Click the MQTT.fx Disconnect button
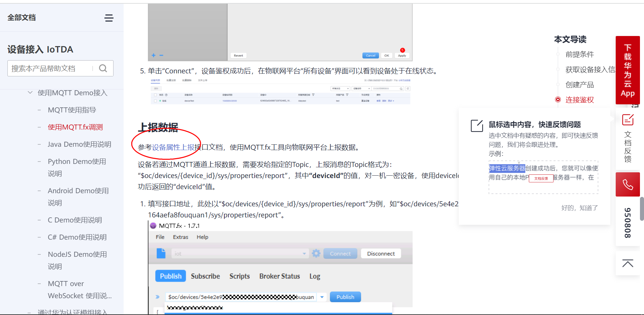 point(381,253)
